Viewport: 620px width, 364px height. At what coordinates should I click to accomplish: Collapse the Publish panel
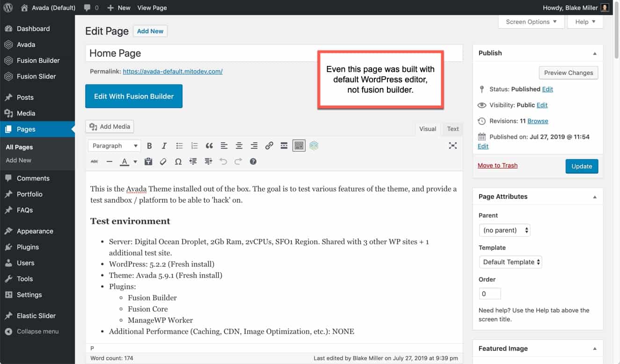595,53
